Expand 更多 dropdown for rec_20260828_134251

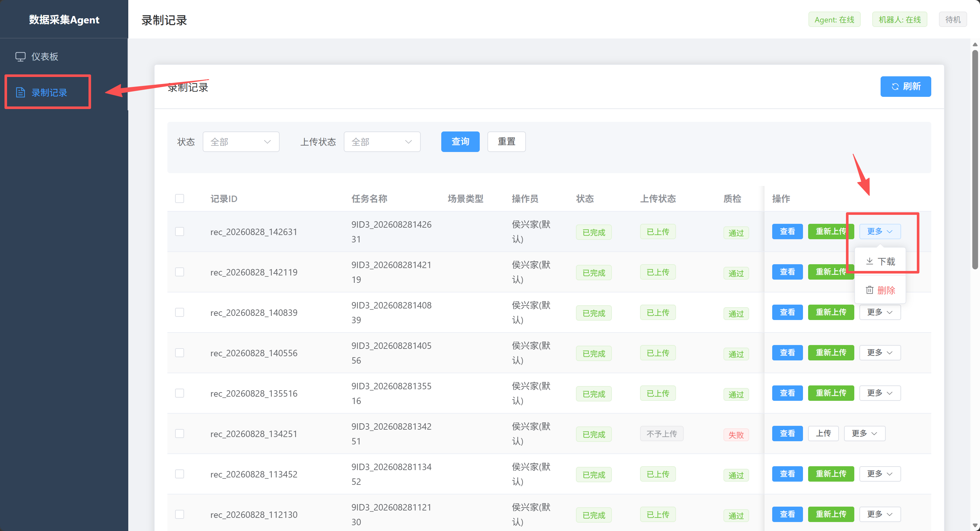tap(864, 433)
